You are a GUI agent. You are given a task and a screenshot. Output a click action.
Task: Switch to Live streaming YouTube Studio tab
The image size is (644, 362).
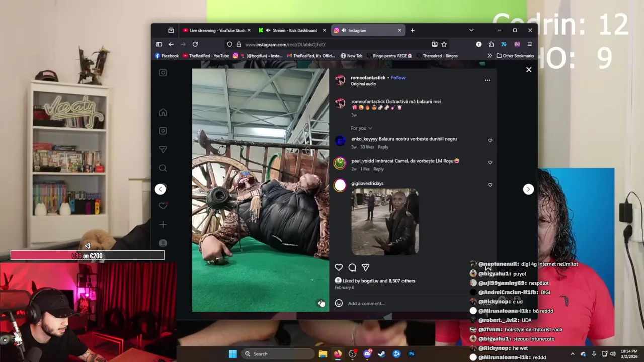216,30
